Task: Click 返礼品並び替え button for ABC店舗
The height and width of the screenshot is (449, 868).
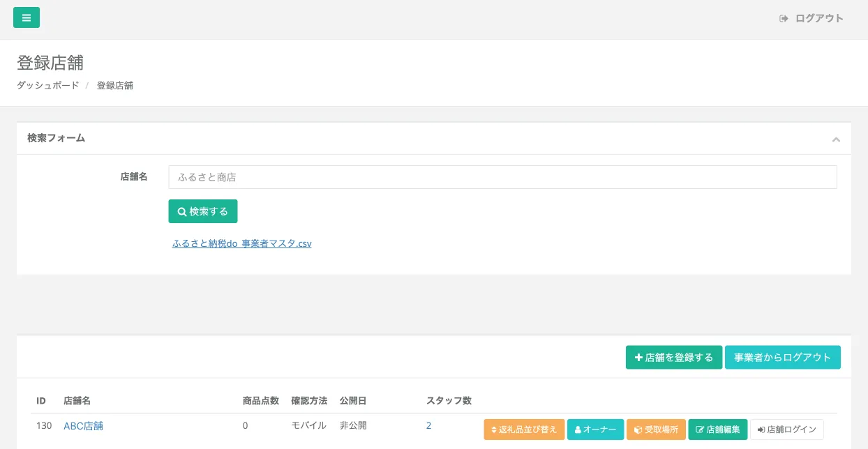Action: (x=524, y=429)
